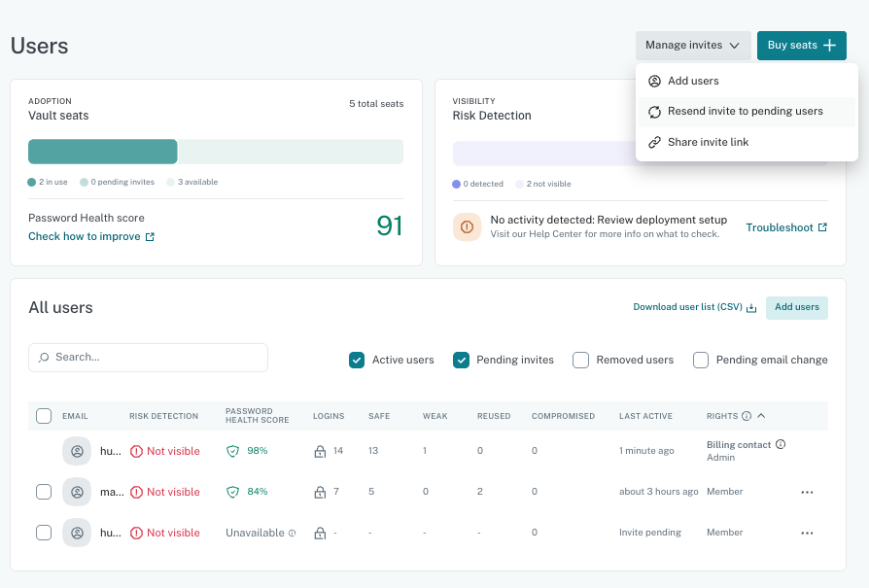869x588 pixels.
Task: Open the three-dot menu for the 84% user
Action: tap(807, 492)
